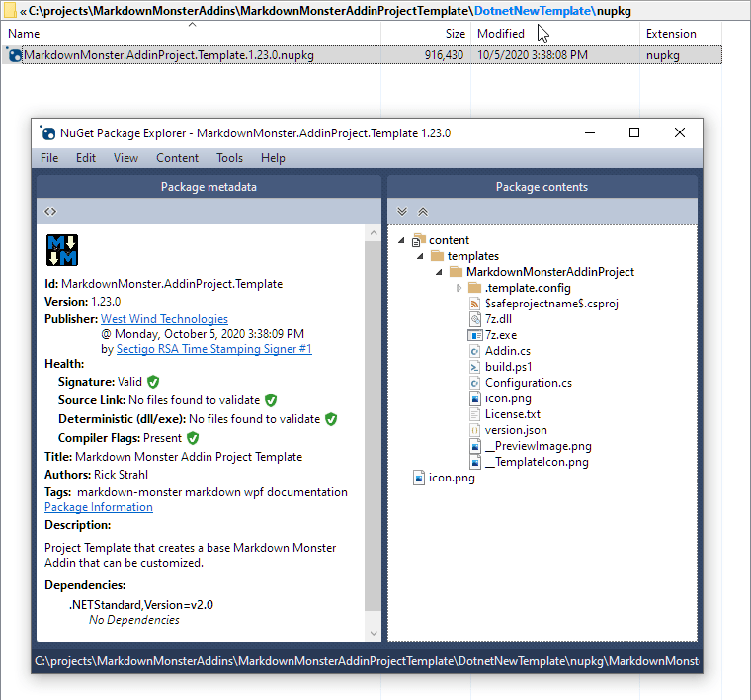Click the Markdown Monster package logo
Image resolution: width=751 pixels, height=700 pixels.
62,250
